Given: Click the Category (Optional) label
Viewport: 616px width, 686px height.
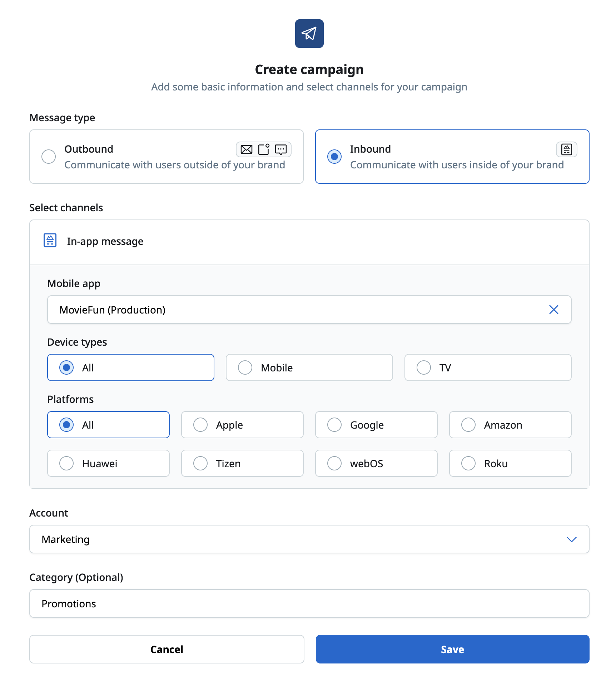Looking at the screenshot, I should (x=76, y=577).
